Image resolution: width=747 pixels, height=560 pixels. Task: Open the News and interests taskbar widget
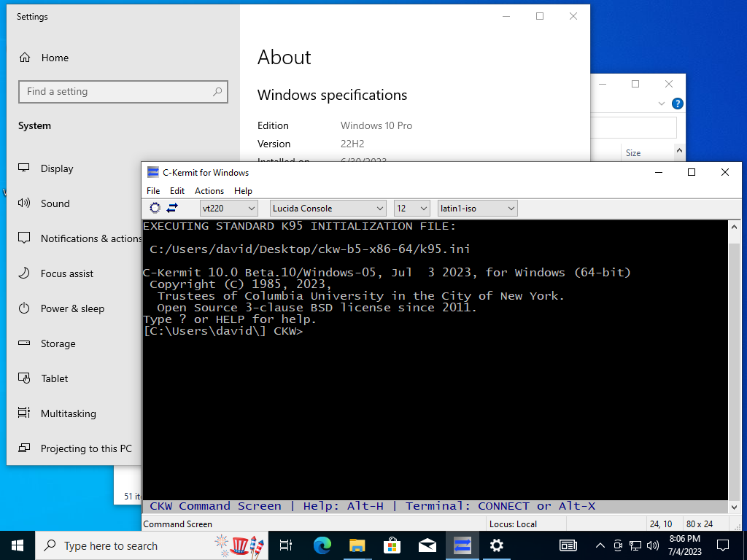pyautogui.click(x=568, y=545)
